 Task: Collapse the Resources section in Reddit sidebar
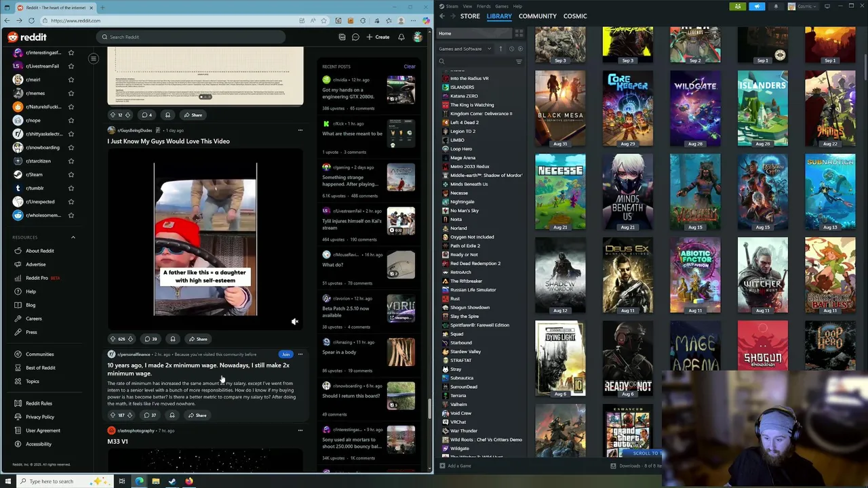point(73,237)
